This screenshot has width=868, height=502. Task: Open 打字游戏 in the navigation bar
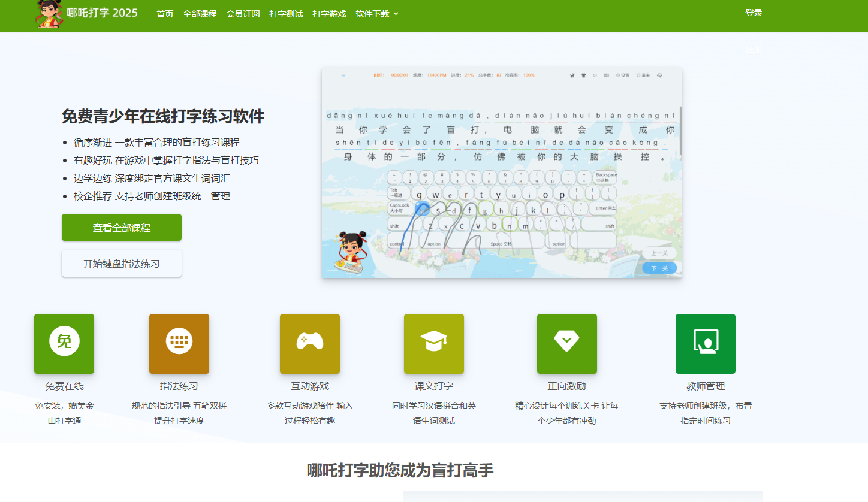coord(329,14)
